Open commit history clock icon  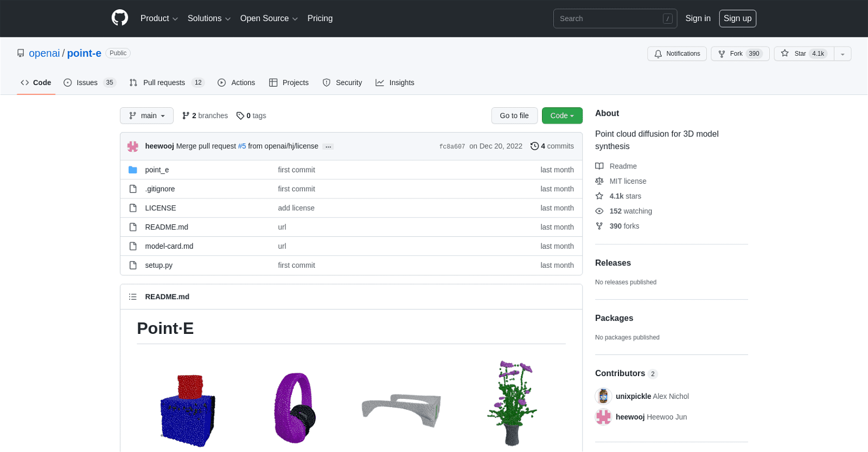point(534,146)
